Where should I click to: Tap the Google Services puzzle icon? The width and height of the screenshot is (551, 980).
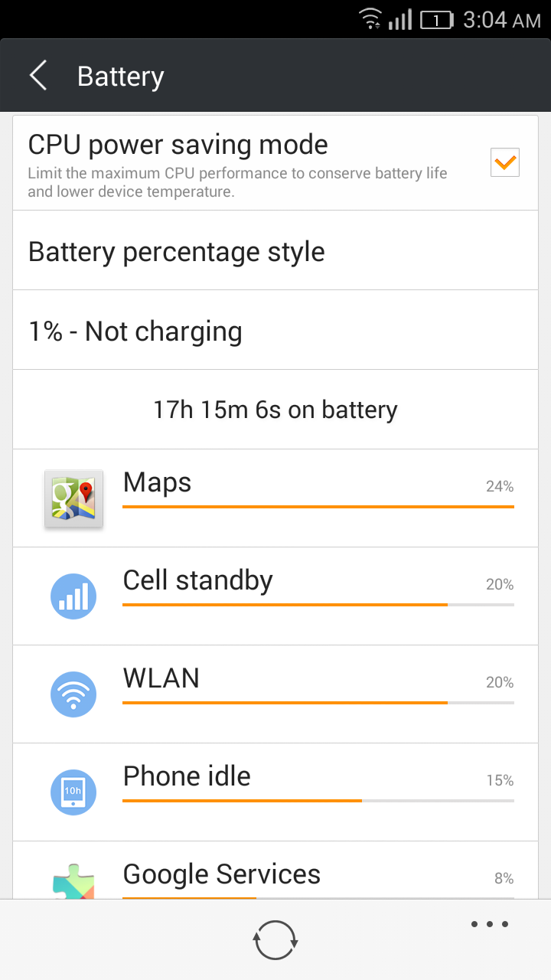(x=73, y=882)
